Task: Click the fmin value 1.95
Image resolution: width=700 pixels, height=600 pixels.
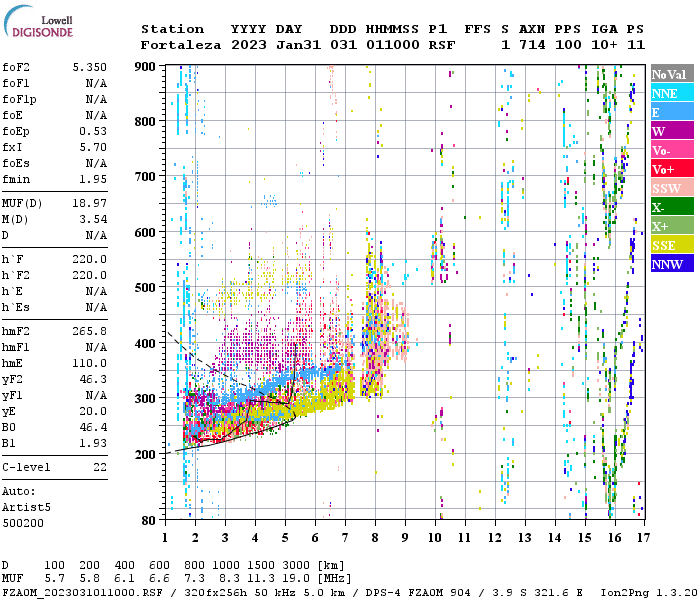Action: (x=93, y=179)
